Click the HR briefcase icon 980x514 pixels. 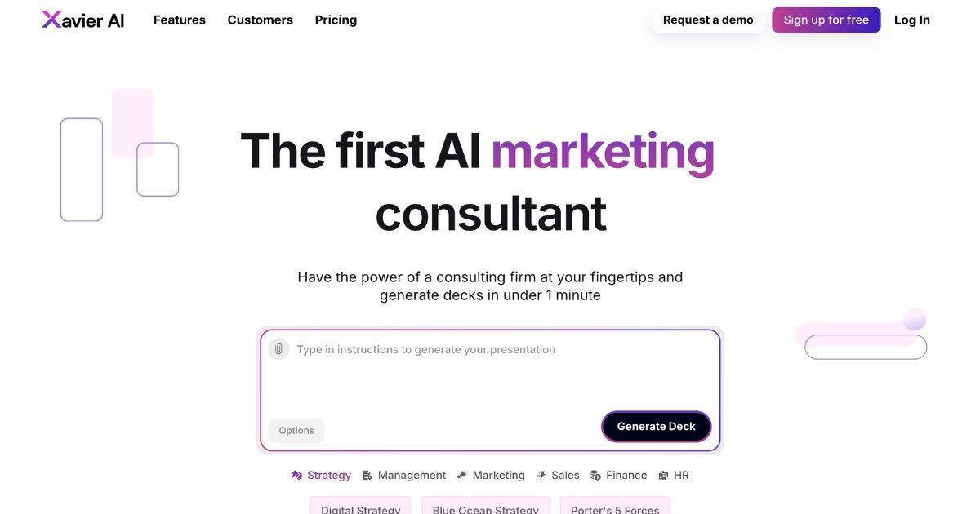tap(663, 475)
